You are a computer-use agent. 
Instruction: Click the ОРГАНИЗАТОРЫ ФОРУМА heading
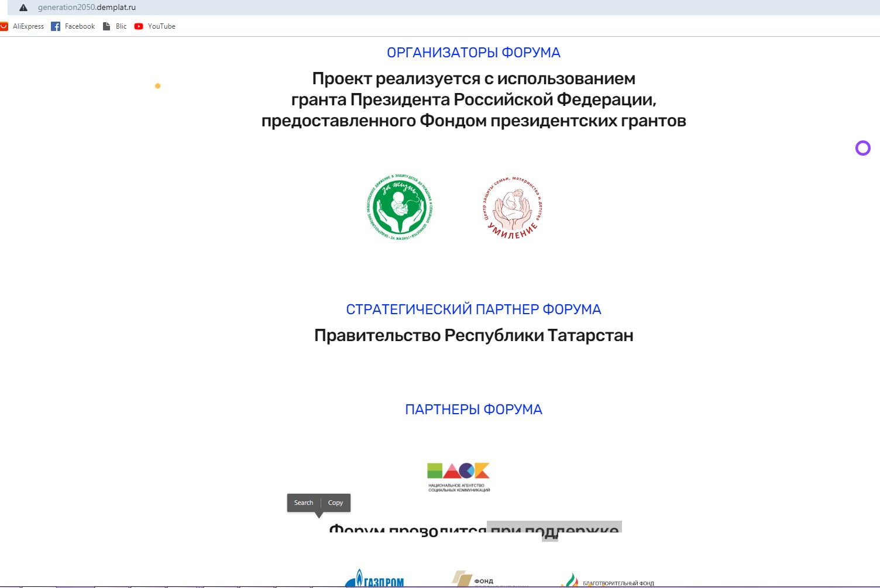(x=473, y=53)
